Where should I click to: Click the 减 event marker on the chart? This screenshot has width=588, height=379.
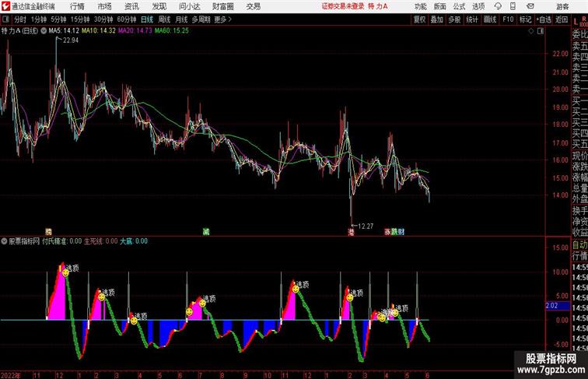pos(206,232)
